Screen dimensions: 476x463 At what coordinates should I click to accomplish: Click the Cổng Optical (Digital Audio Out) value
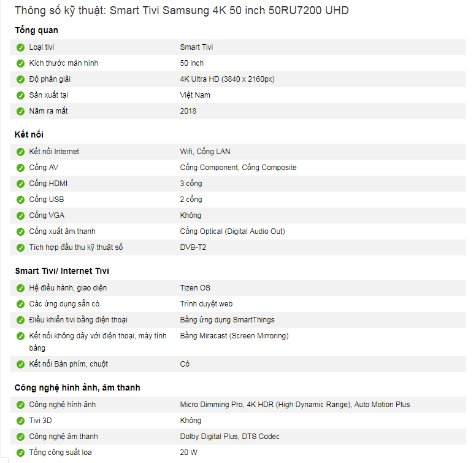(232, 231)
